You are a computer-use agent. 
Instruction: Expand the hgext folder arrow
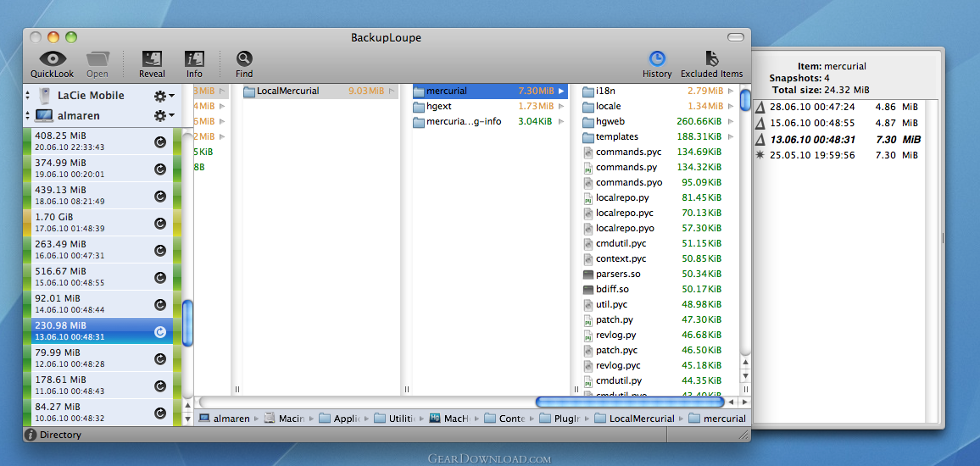tap(561, 106)
